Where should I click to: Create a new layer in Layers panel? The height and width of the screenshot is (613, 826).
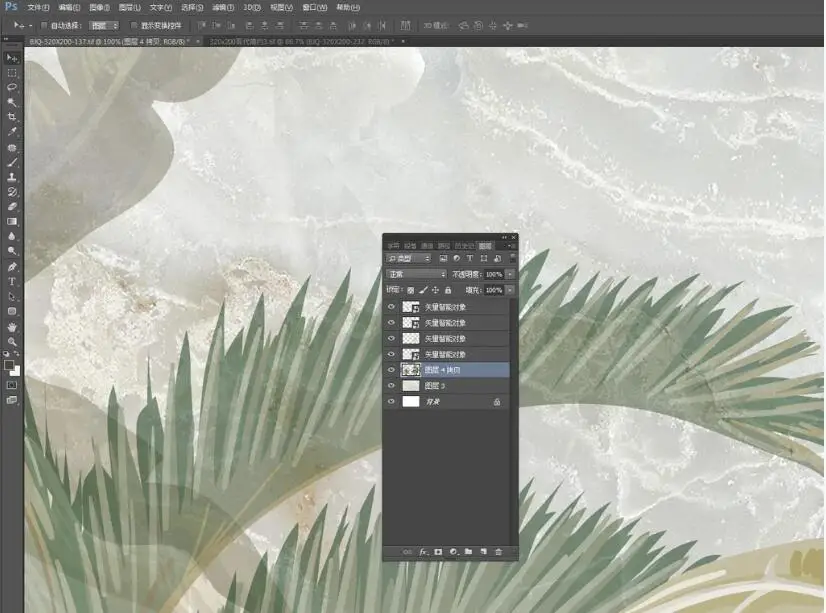(x=484, y=552)
